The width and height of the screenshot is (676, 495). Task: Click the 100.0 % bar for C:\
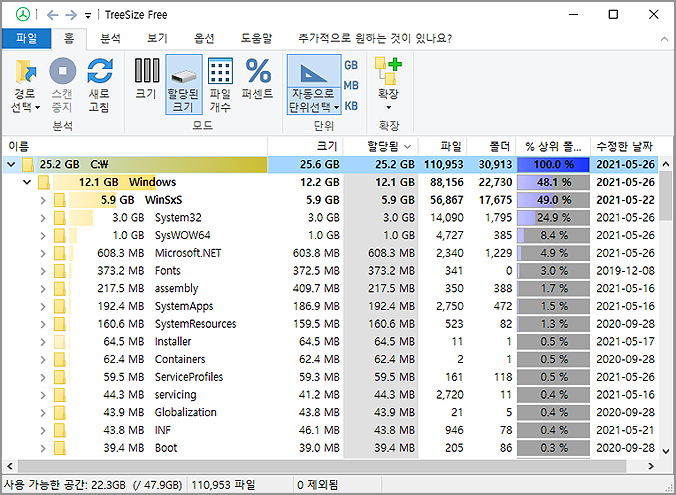[553, 164]
